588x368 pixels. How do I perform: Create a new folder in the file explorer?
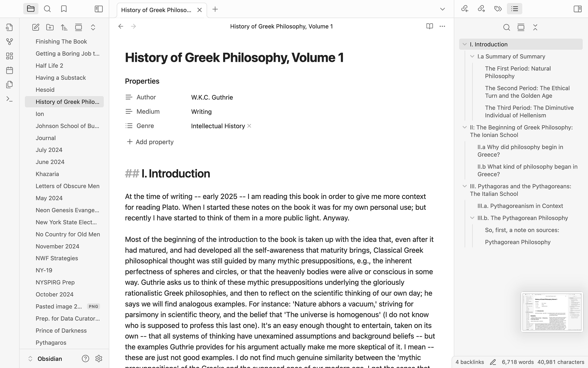click(x=50, y=27)
